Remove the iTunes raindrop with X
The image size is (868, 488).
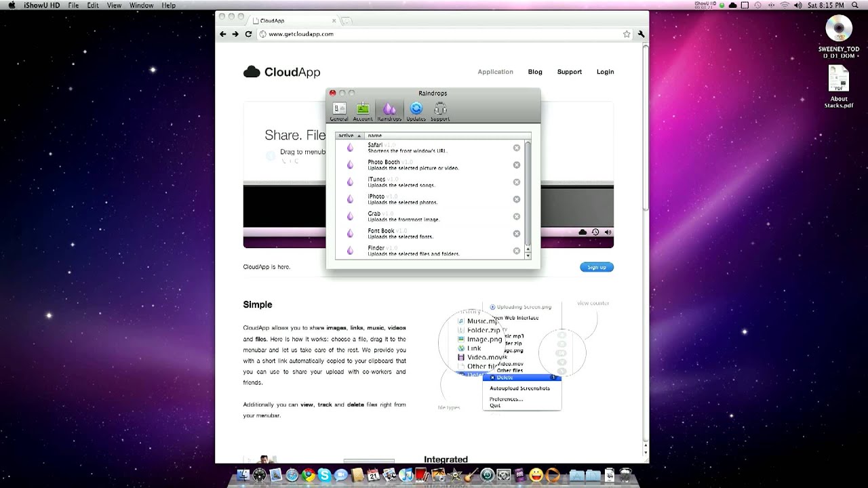coord(517,182)
